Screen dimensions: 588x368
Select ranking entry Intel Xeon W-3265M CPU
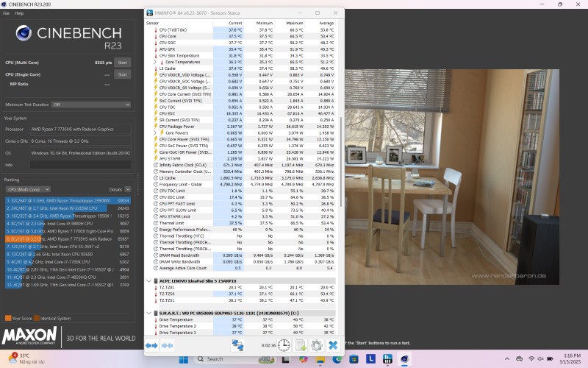[x=68, y=208]
